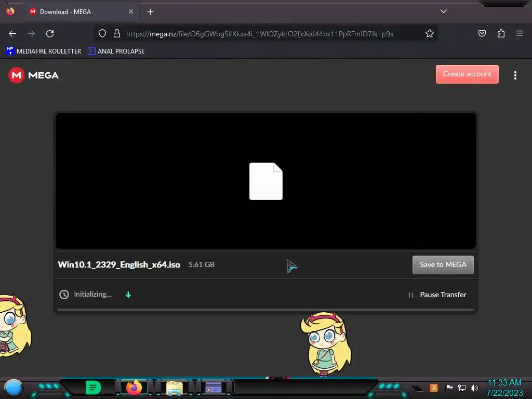
Task: Expand the list all tabs chevron
Action: coord(444,11)
